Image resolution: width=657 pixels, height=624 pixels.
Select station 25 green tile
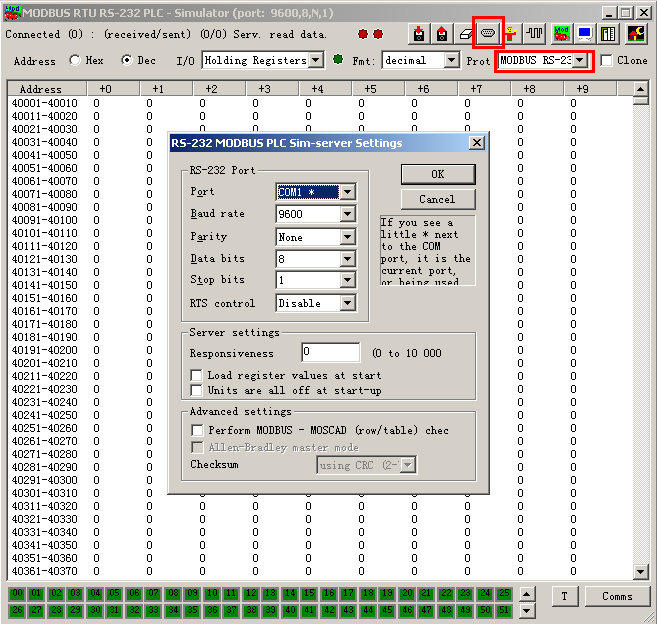(x=504, y=593)
